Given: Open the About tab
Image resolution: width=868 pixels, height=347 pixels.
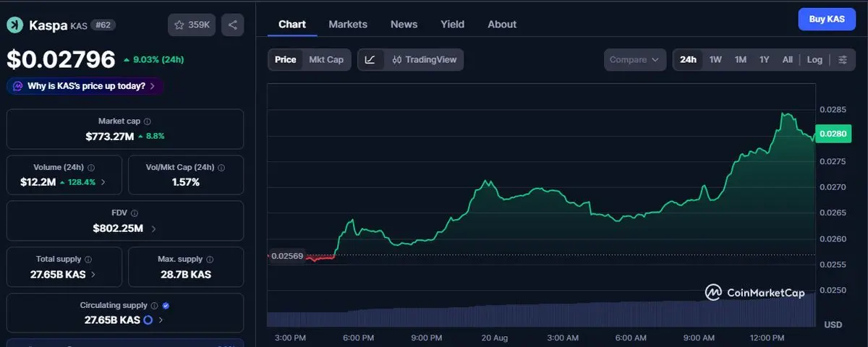Looking at the screenshot, I should [x=502, y=24].
